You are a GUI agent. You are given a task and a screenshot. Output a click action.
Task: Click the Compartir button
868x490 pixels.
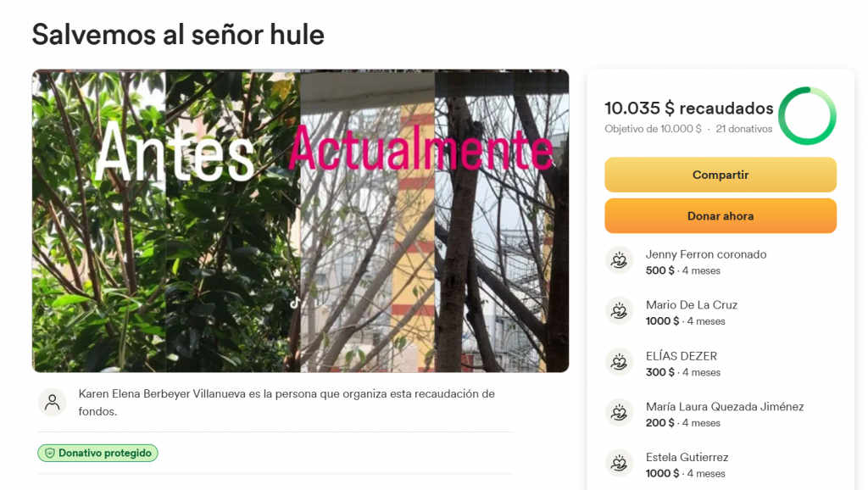(721, 175)
